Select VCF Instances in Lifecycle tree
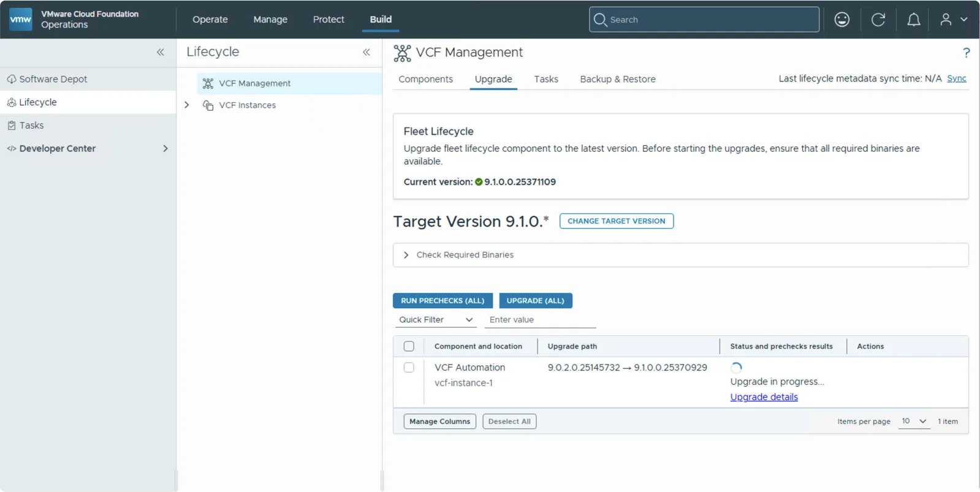Image resolution: width=980 pixels, height=492 pixels. 248,105
